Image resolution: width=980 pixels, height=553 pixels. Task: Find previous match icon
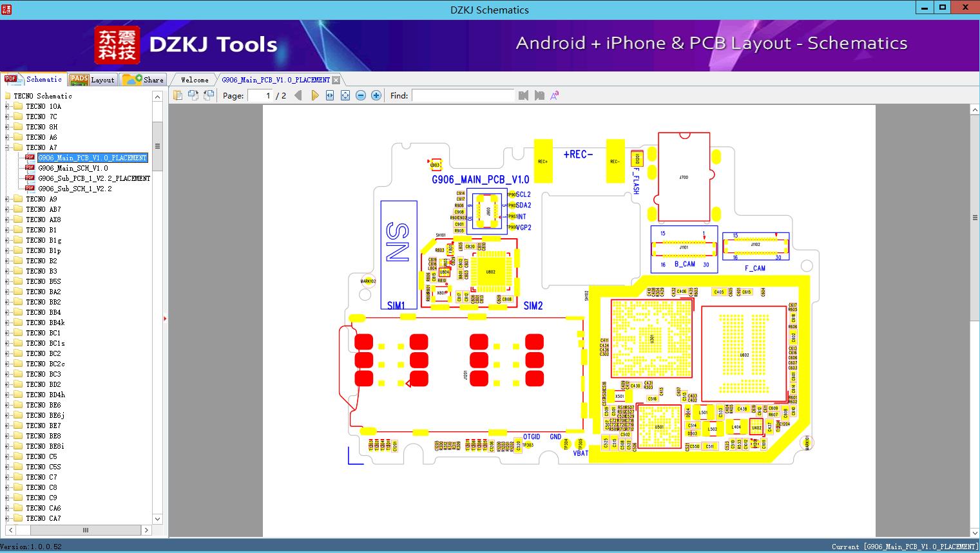[x=523, y=95]
